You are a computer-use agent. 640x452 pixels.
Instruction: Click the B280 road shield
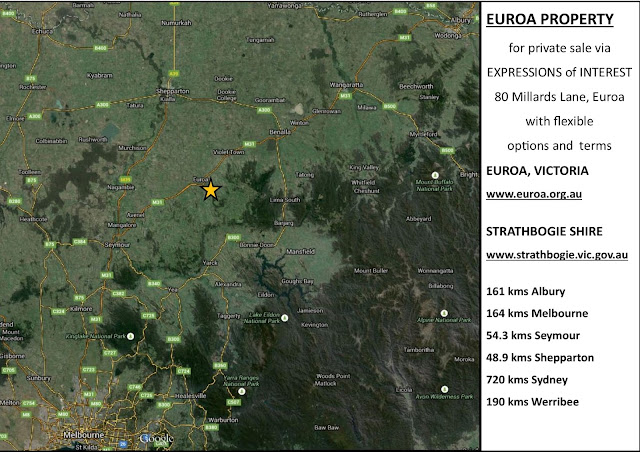[15, 201]
